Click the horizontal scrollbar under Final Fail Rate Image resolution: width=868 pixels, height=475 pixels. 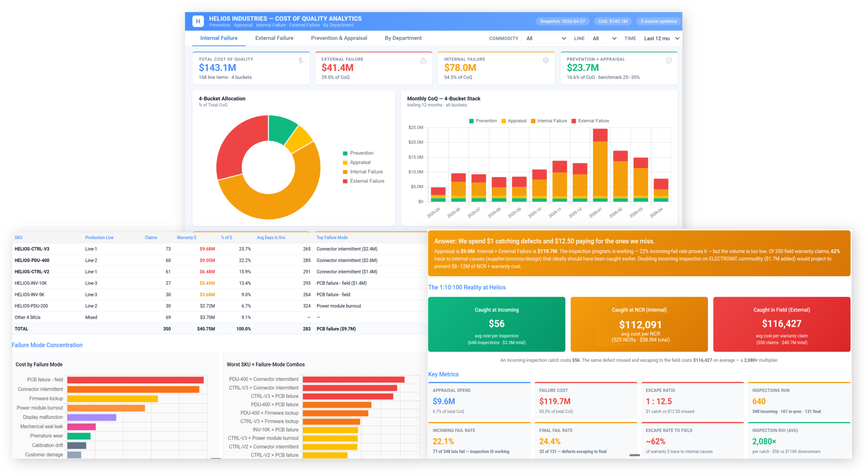pos(634,455)
